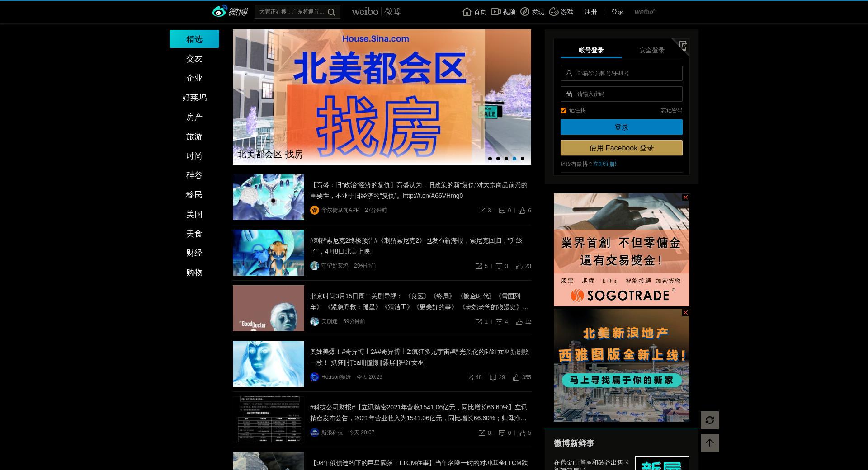Go to first carousel slide dot
Image resolution: width=868 pixels, height=470 pixels.
[490, 159]
